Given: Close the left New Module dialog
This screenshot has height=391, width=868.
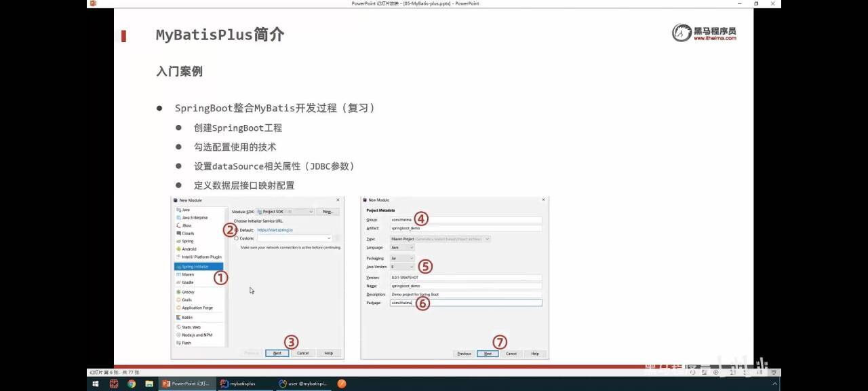Looking at the screenshot, I should click(338, 200).
